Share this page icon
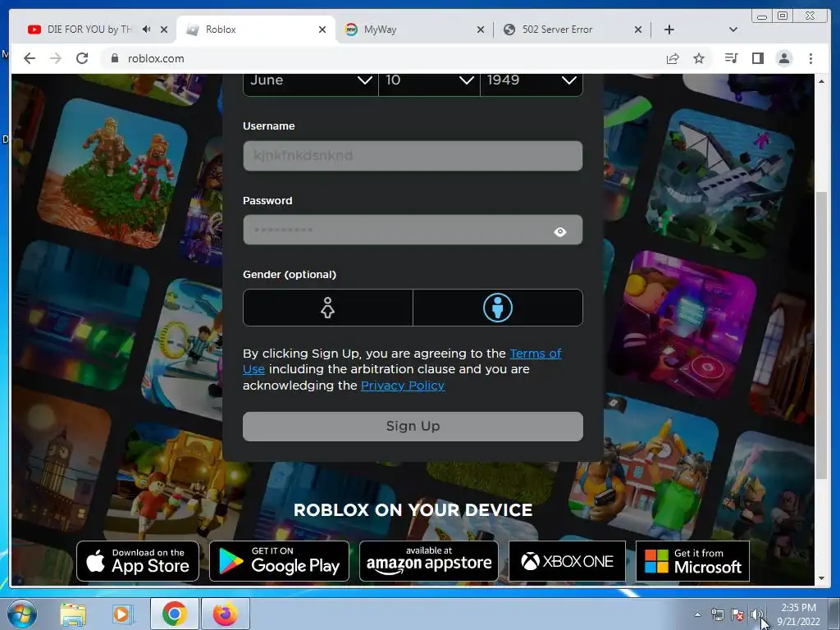This screenshot has width=840, height=630. coord(673,58)
